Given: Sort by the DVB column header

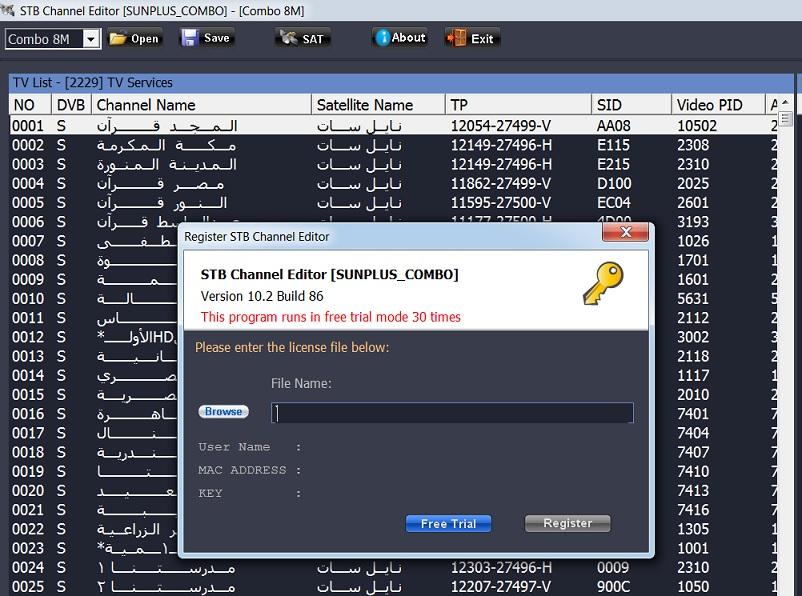Looking at the screenshot, I should point(71,105).
